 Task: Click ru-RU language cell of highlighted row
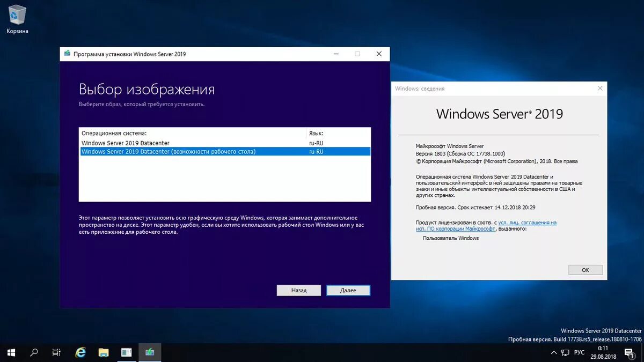click(317, 152)
